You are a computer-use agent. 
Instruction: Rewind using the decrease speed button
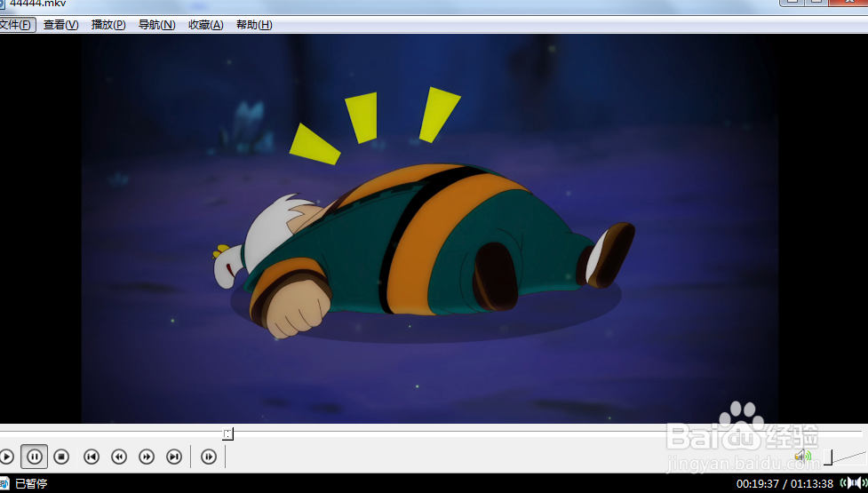[119, 457]
